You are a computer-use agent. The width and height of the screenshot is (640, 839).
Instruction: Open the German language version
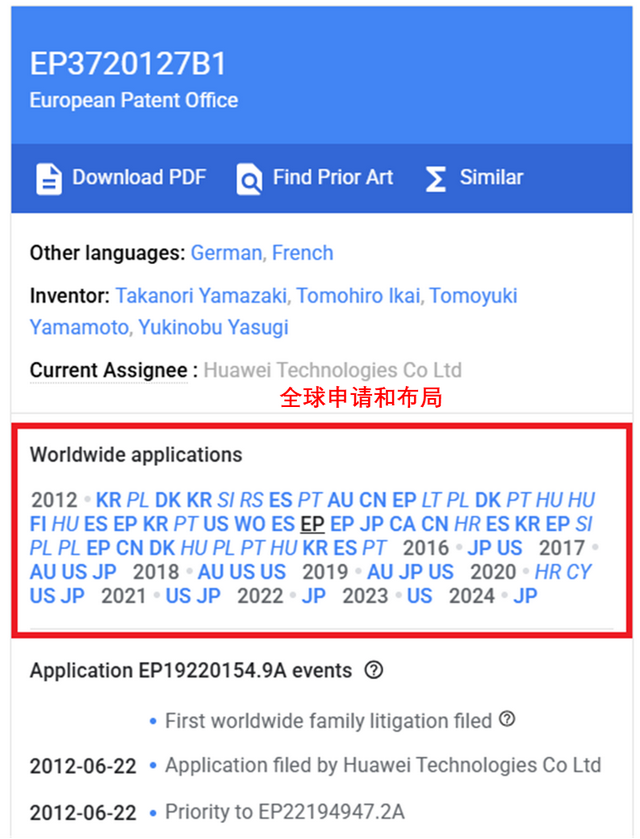point(226,253)
